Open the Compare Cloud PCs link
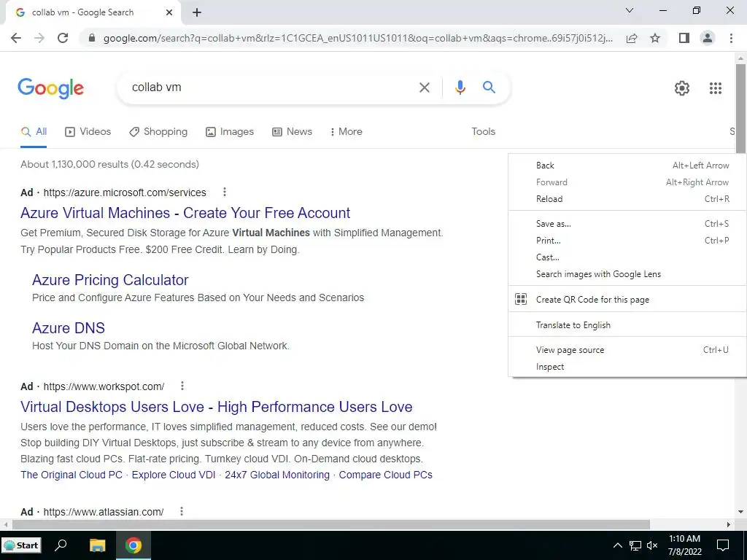 coord(385,475)
